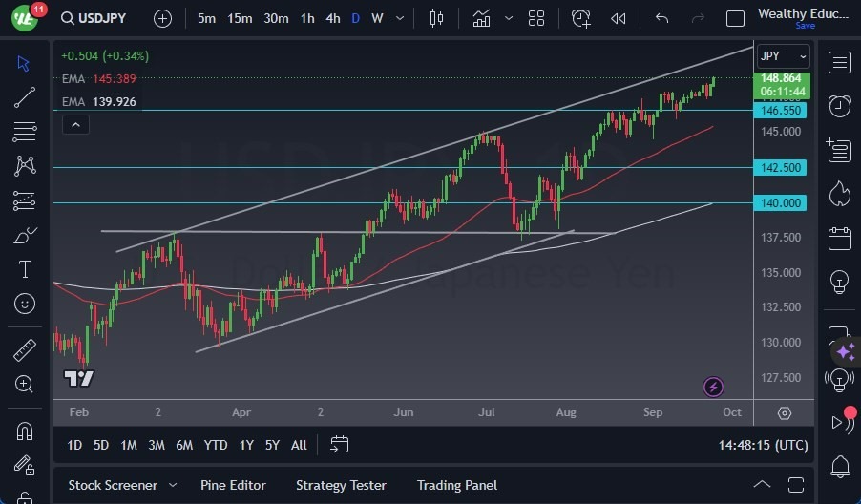Open the USDJPY symbol search
Image resolution: width=861 pixels, height=504 pixels.
tap(94, 18)
